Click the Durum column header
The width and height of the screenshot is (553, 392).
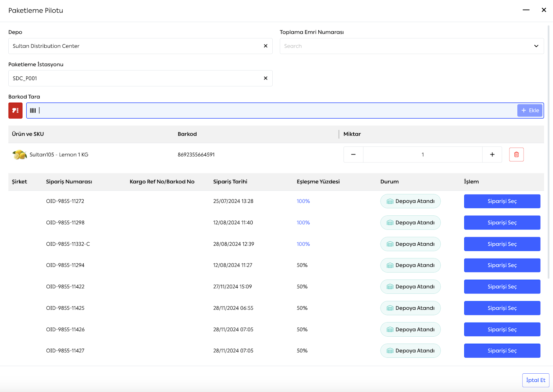click(390, 182)
